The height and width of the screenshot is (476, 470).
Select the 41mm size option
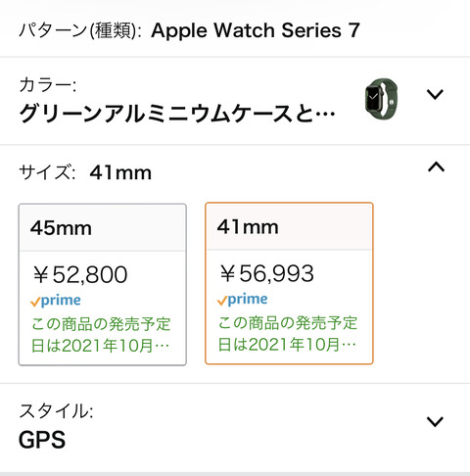click(289, 283)
